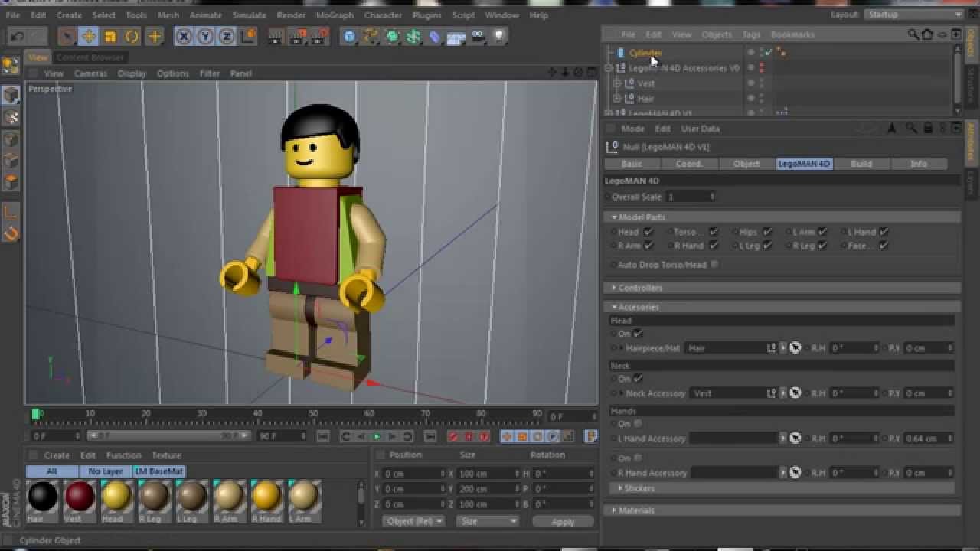Expand the Controllers section
The width and height of the screenshot is (980, 551).
coord(782,288)
